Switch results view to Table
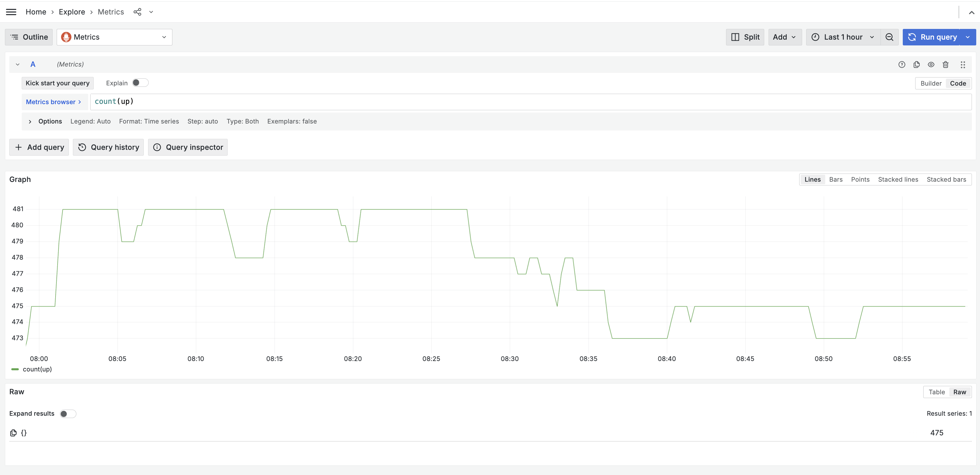This screenshot has width=980, height=475. (x=936, y=392)
